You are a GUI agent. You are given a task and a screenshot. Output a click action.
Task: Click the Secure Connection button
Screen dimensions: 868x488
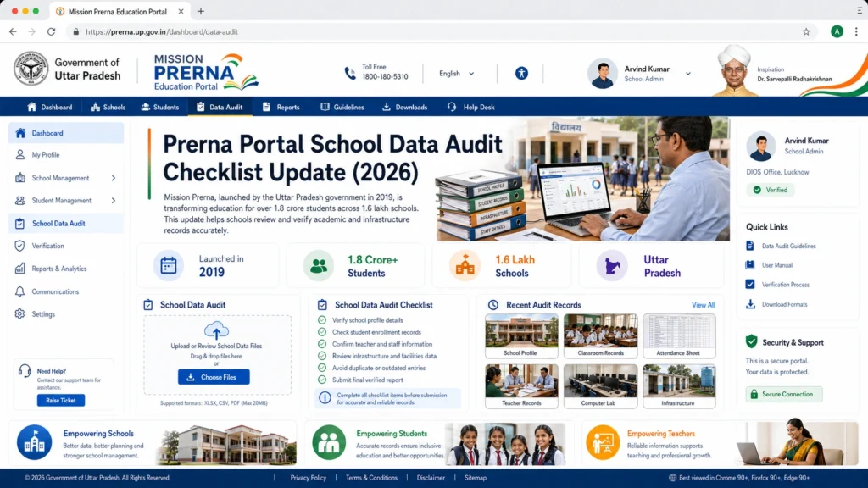click(783, 394)
